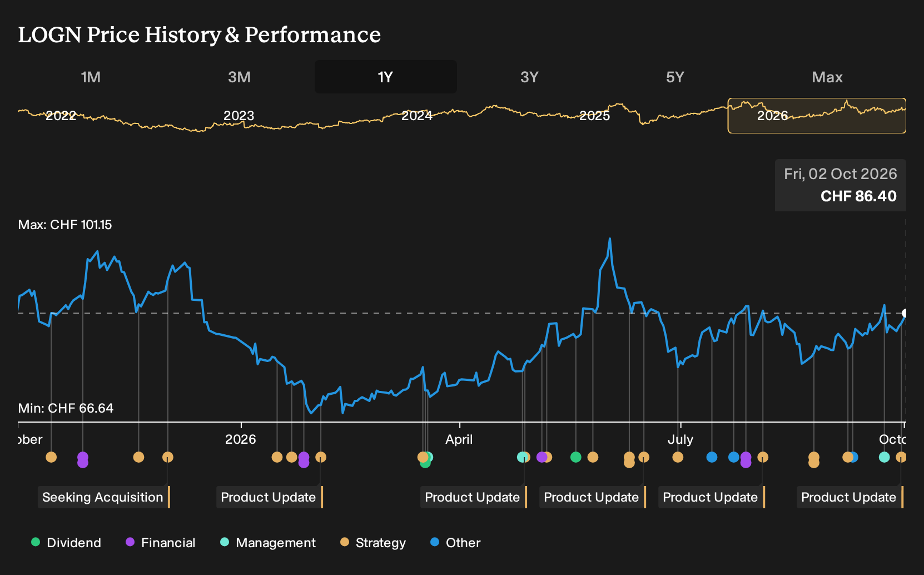
Task: Select the Max range tab
Action: tap(827, 77)
